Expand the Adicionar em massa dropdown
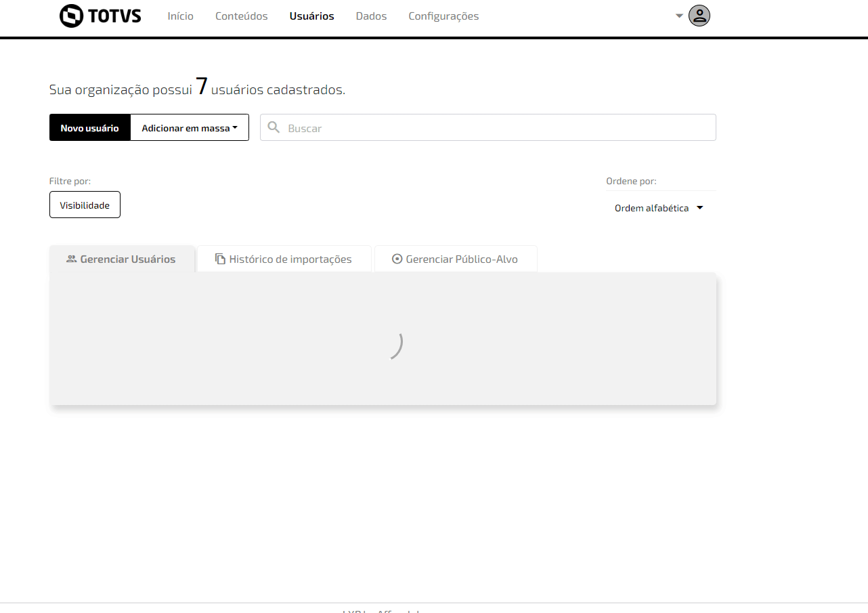868x613 pixels. [x=190, y=127]
